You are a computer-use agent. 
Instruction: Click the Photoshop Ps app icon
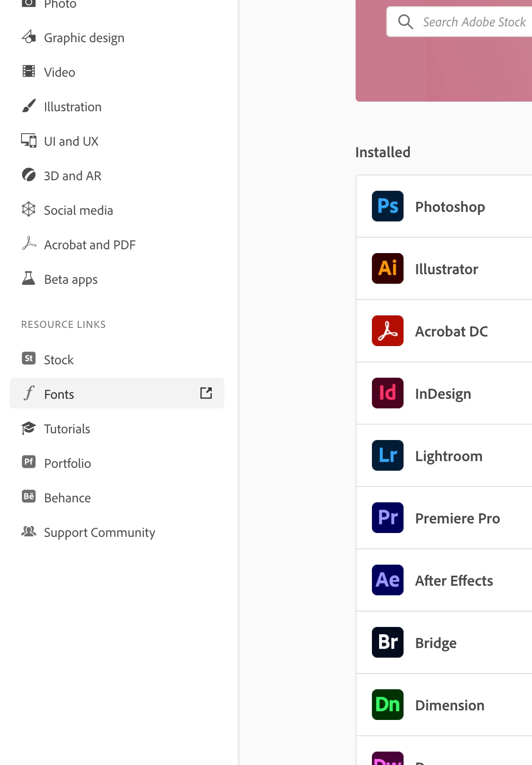(x=387, y=206)
